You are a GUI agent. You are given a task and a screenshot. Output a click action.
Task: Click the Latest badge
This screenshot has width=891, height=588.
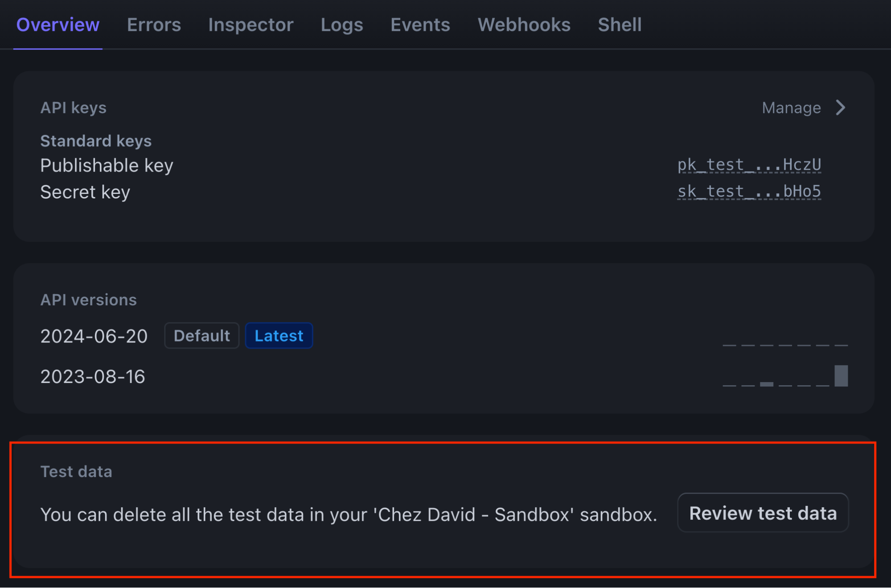pos(279,336)
